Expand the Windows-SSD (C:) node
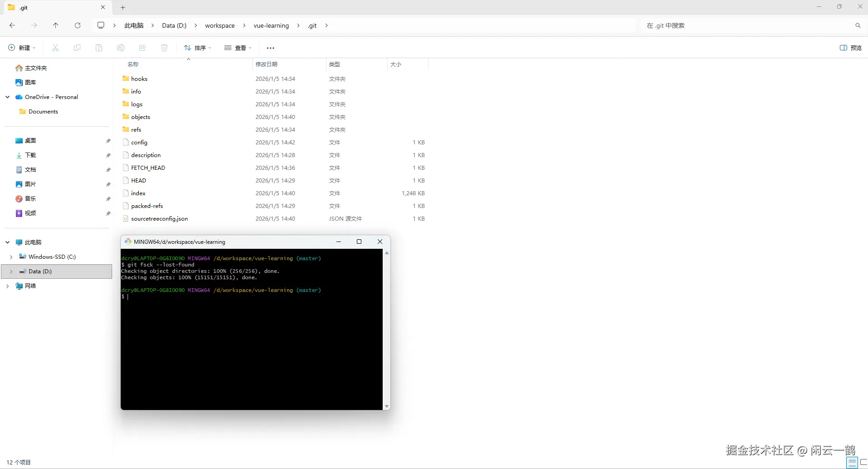Viewport: 868px width, 469px height. coord(11,257)
